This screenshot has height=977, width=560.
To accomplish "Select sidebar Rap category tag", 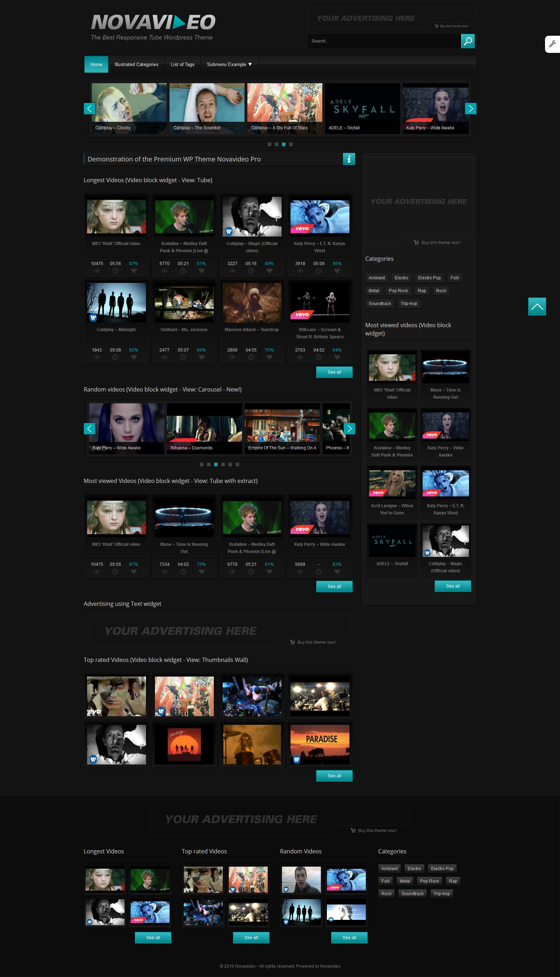I will point(422,291).
